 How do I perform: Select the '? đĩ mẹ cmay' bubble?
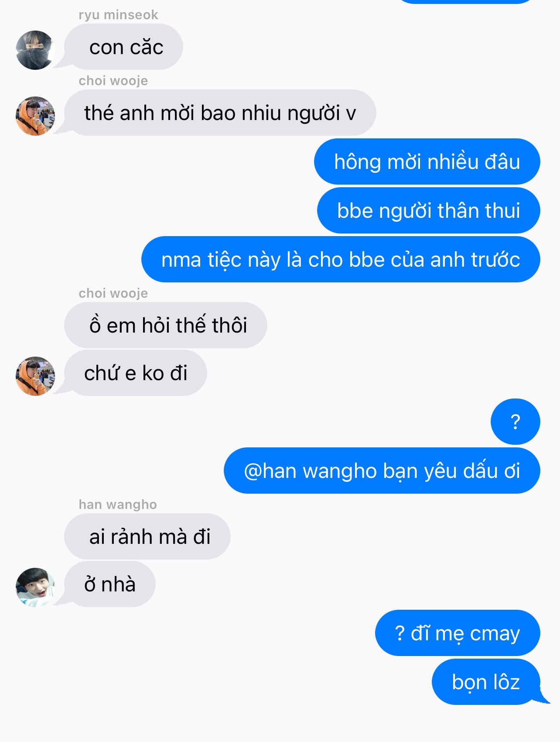458,633
